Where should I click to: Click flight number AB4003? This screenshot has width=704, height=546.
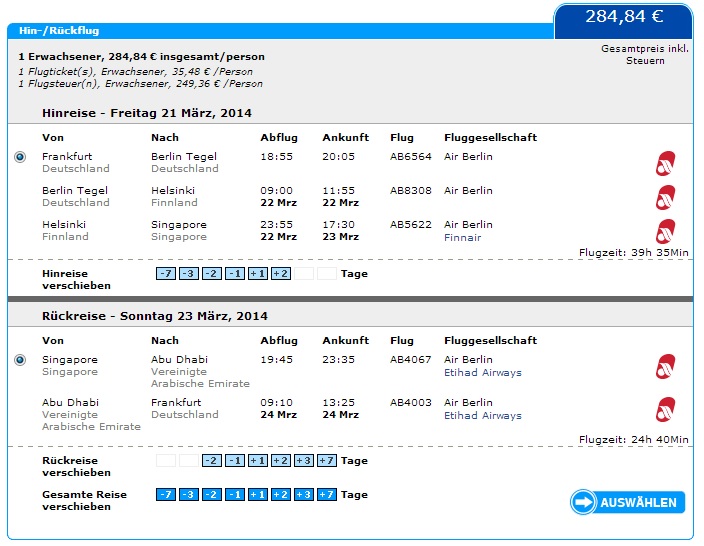click(410, 402)
